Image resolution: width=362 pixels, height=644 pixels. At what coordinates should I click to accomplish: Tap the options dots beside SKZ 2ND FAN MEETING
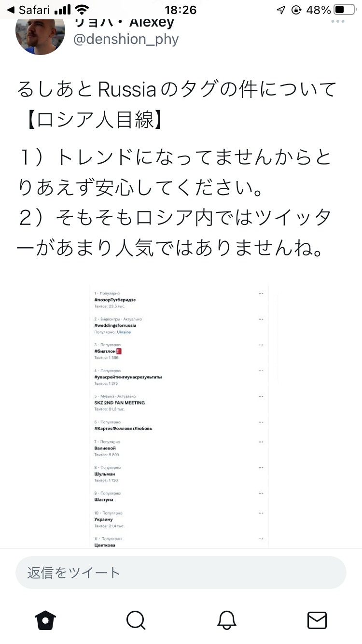(261, 396)
